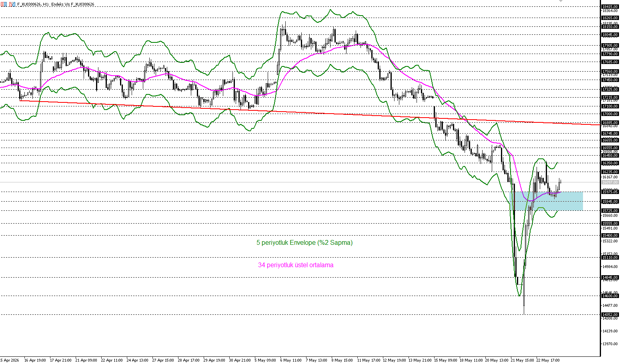
Task: Click the 17100.00 price level label
Action: point(610,106)
